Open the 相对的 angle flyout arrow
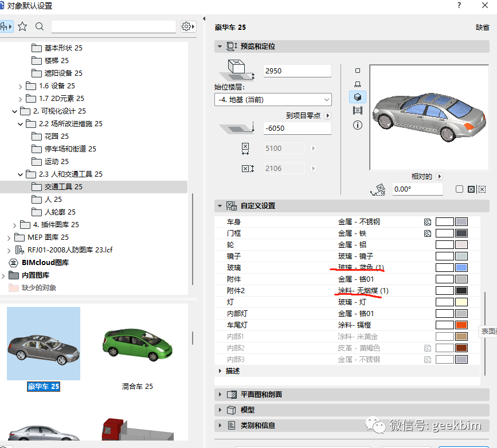497x448 pixels. tap(439, 177)
